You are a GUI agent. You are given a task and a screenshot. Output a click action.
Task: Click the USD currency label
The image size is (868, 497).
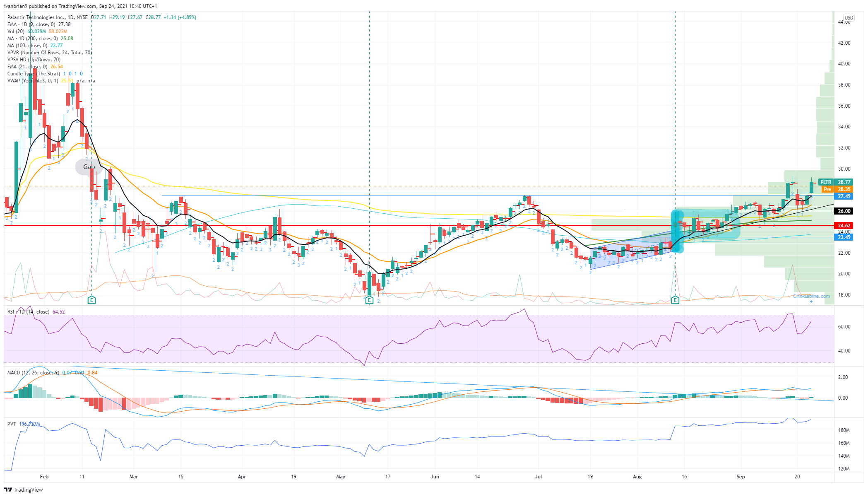pos(849,18)
